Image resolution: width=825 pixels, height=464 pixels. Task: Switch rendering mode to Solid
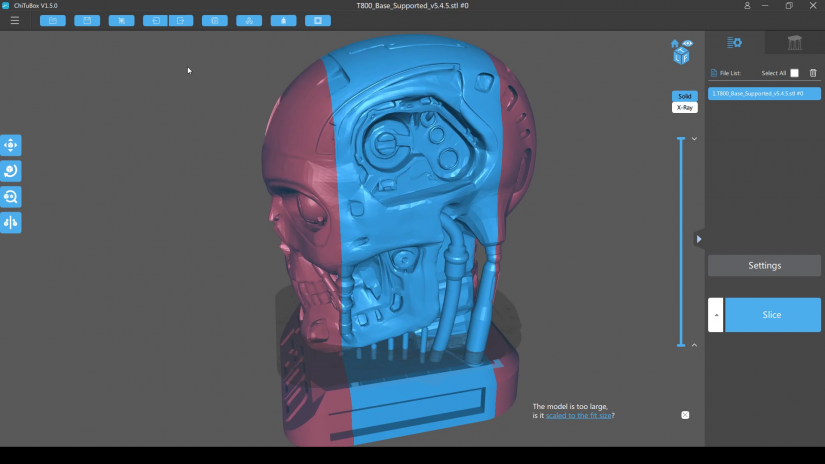[x=685, y=96]
